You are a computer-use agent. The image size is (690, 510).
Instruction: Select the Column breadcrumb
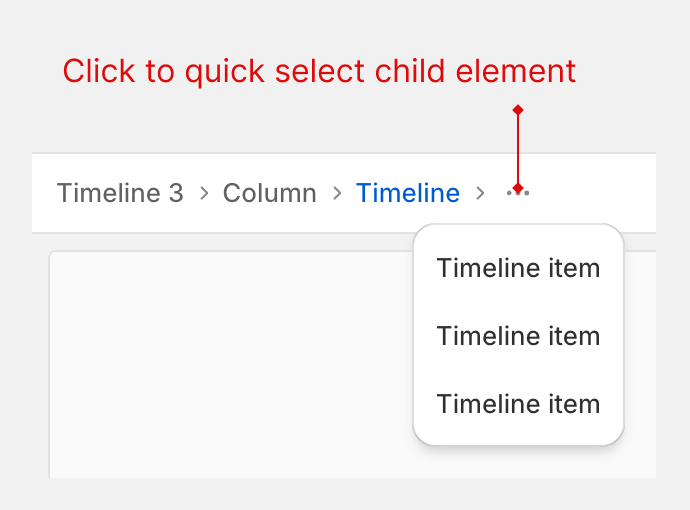(x=269, y=193)
